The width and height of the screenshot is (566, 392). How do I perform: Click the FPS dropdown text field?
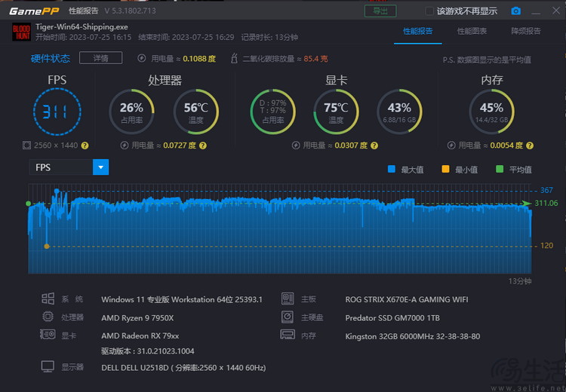(x=61, y=167)
